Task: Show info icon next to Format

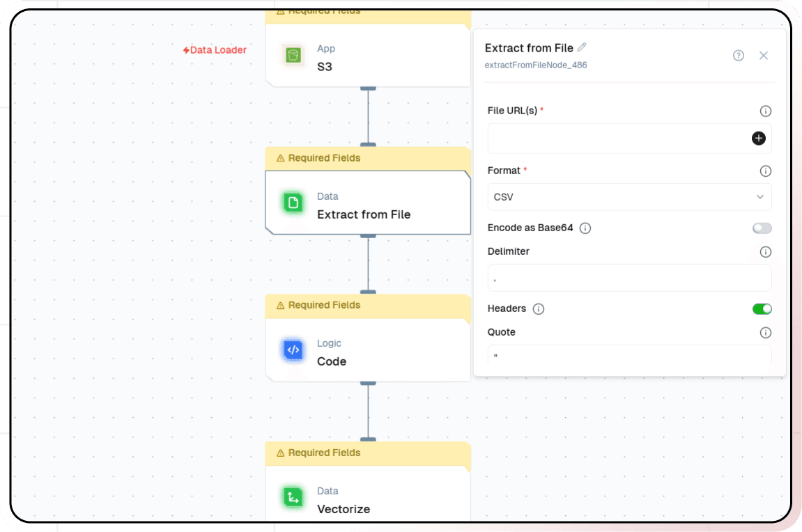Action: (x=765, y=171)
